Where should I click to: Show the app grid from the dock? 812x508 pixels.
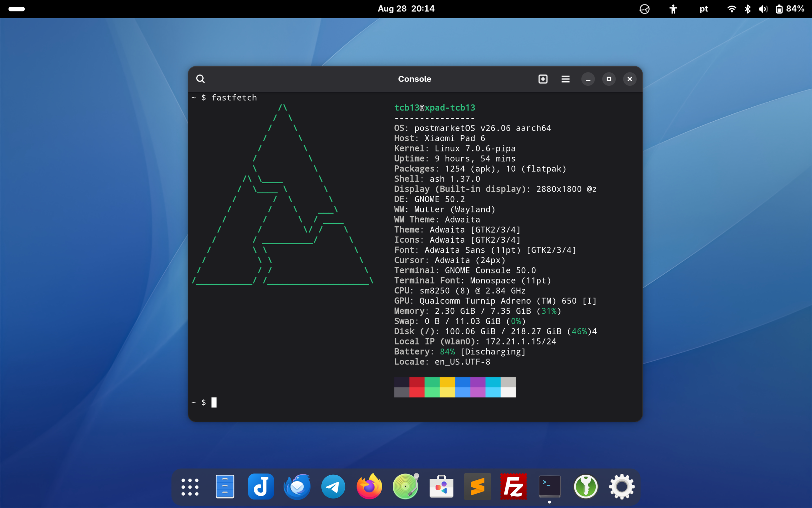[x=190, y=487]
